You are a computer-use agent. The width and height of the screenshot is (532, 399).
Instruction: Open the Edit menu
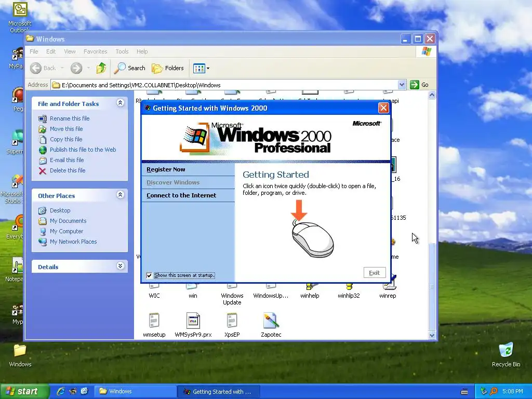pos(51,51)
